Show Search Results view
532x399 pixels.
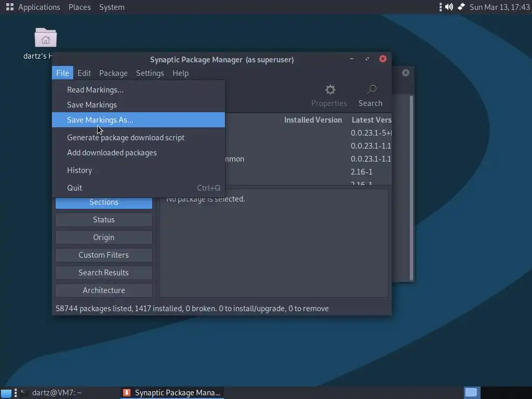pyautogui.click(x=104, y=273)
